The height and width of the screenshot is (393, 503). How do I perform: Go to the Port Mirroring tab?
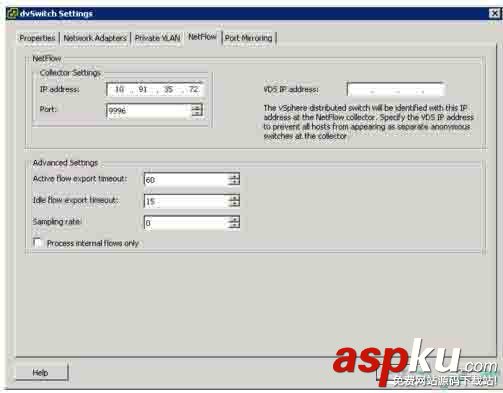point(249,38)
